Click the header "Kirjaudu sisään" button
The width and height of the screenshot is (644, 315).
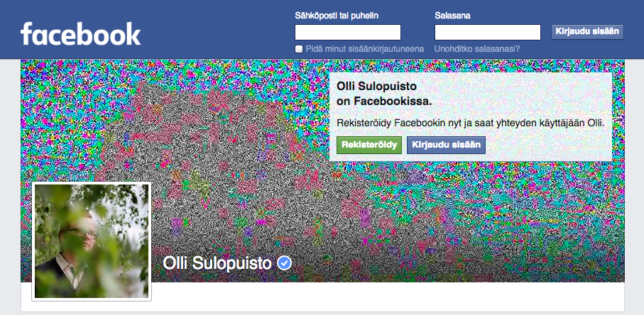coord(587,32)
